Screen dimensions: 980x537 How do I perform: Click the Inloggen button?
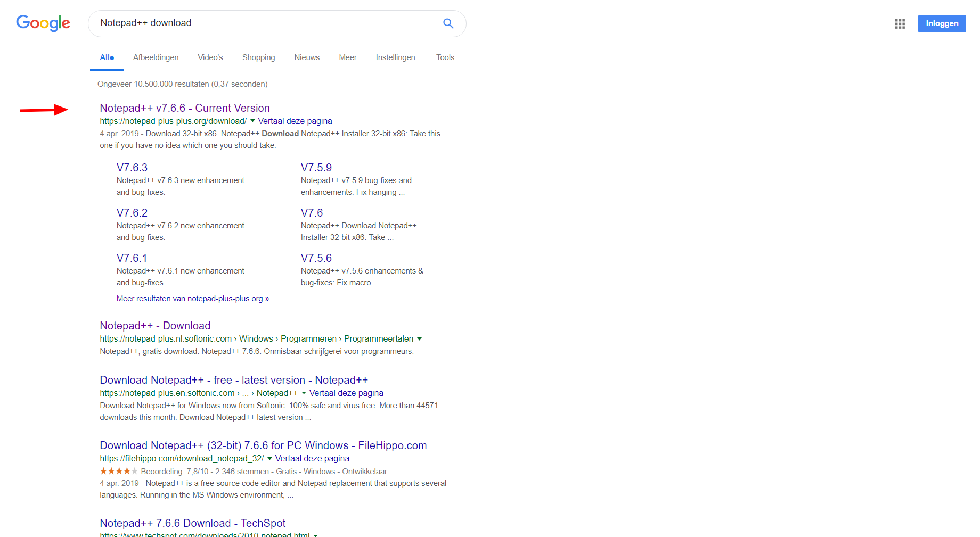tap(942, 23)
